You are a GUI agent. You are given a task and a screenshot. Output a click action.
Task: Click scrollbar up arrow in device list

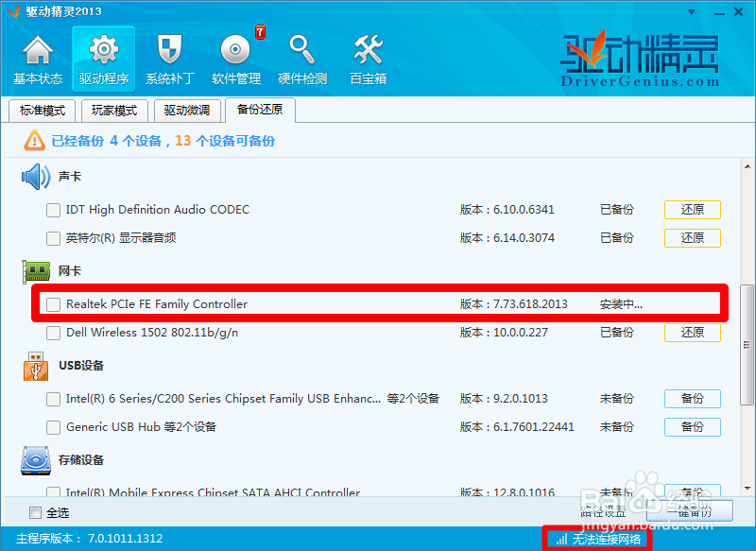pos(747,166)
